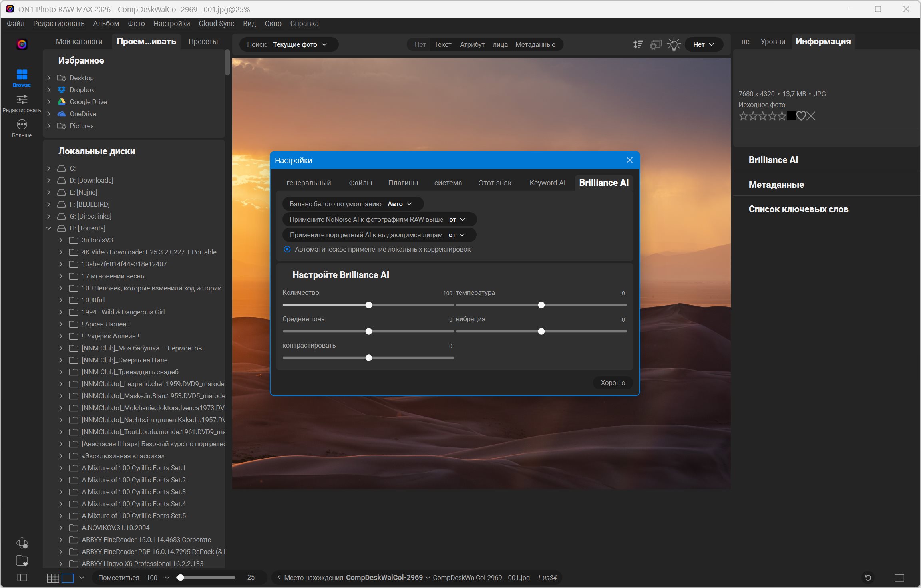The image size is (921, 588).
Task: Open the NoNoise AI RAW threshold dropdown
Action: tap(457, 219)
